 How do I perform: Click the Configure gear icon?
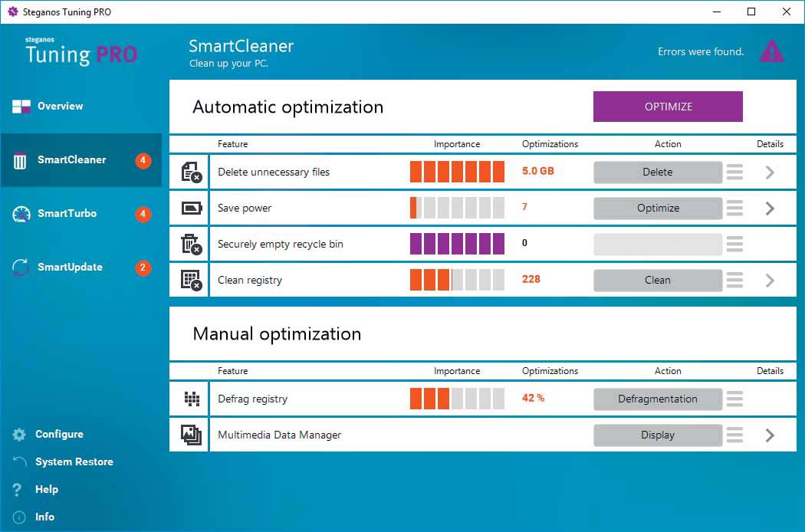click(19, 435)
